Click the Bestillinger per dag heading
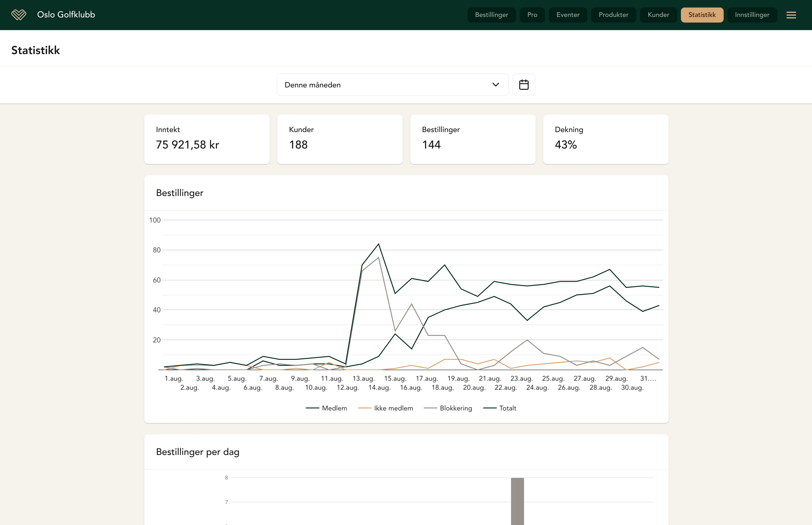 tap(198, 452)
